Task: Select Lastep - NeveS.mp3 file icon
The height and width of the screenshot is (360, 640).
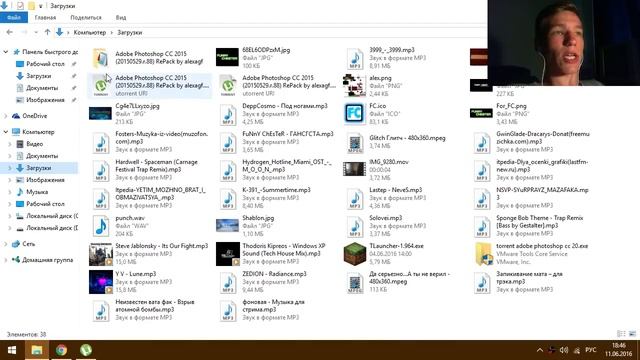Action: click(x=355, y=199)
